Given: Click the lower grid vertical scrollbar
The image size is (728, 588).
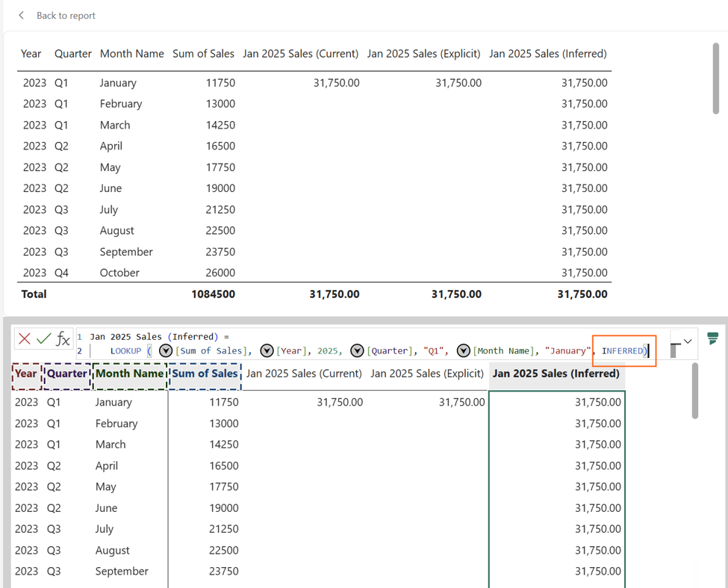Looking at the screenshot, I should 695,391.
